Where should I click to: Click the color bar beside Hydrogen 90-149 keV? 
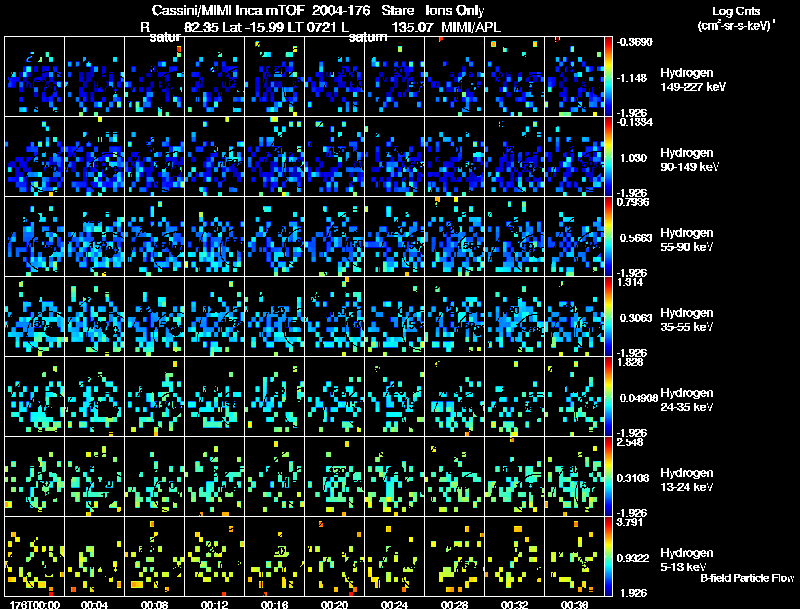coord(608,157)
